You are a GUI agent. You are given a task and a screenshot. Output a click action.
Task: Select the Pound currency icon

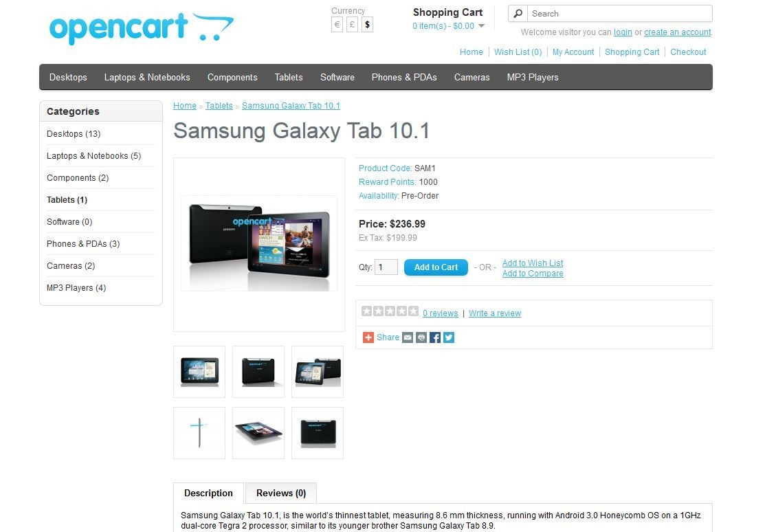click(x=353, y=25)
